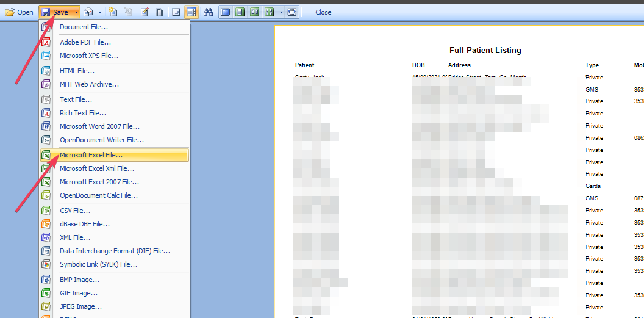Expand the page layout view dropdown arrow
This screenshot has height=318, width=644.
coord(281,12)
